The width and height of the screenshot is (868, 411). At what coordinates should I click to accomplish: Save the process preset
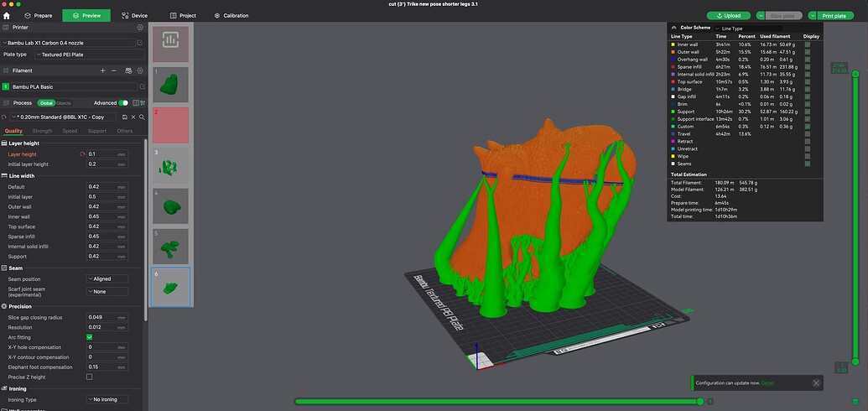pos(125,117)
